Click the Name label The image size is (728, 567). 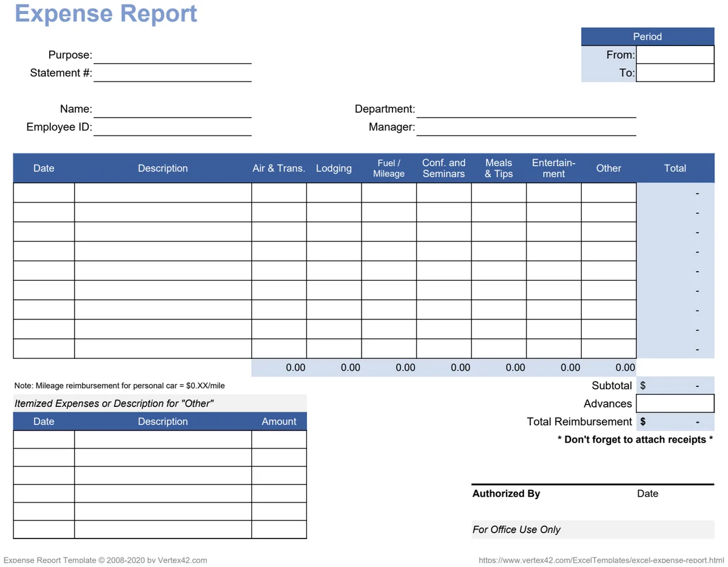(76, 109)
